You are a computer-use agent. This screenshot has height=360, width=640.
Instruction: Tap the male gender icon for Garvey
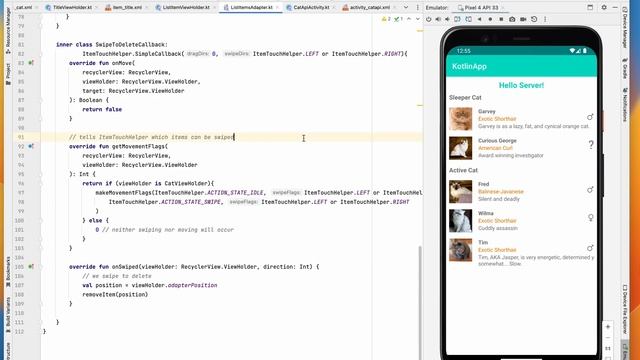tap(590, 117)
